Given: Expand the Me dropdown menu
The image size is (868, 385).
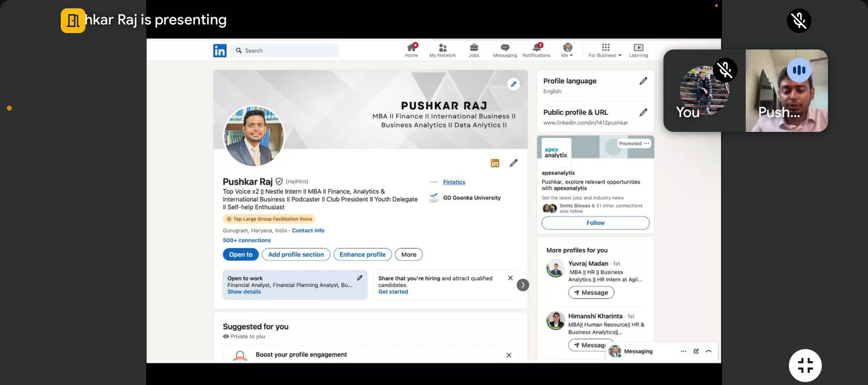Looking at the screenshot, I should tap(567, 50).
